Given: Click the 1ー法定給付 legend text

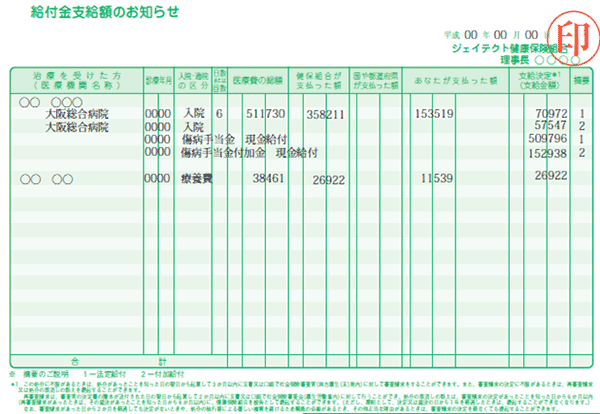Looking at the screenshot, I should coord(104,374).
